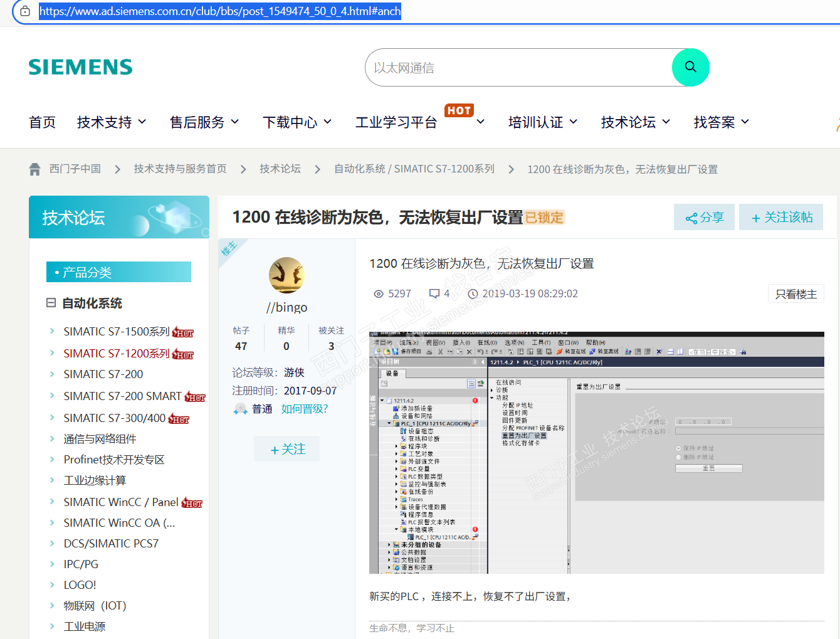The width and height of the screenshot is (840, 639).
Task: Open the //bingo user avatar
Action: (286, 275)
